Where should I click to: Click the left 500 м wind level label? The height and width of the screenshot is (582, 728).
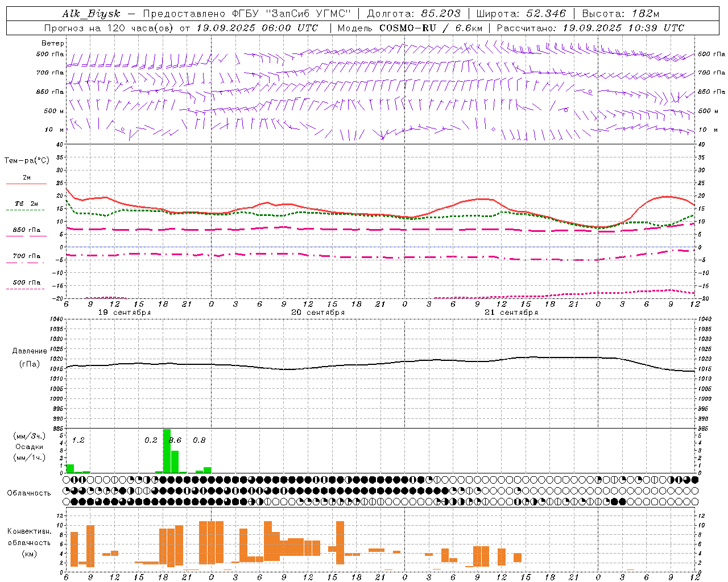tap(53, 111)
